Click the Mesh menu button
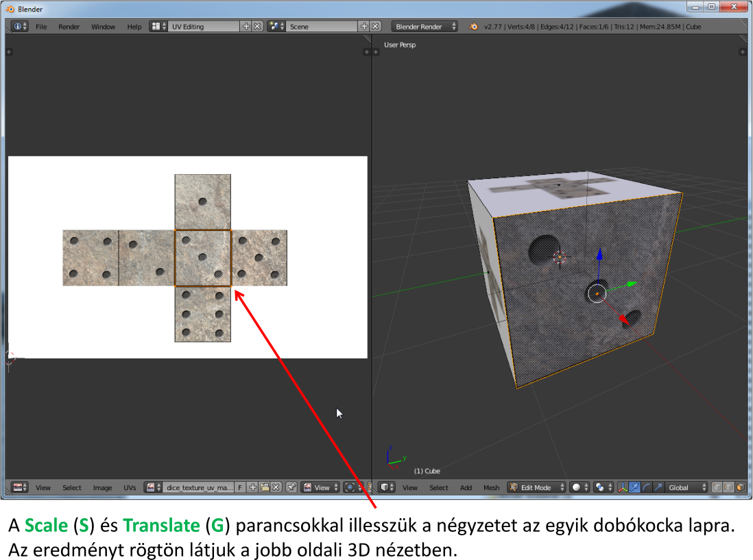This screenshot has width=753, height=560. [x=491, y=487]
